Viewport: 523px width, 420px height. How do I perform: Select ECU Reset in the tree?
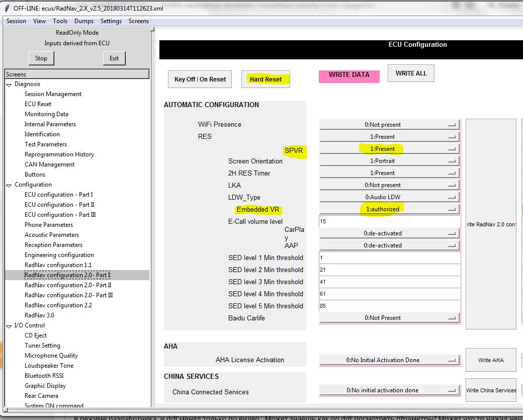coord(38,104)
